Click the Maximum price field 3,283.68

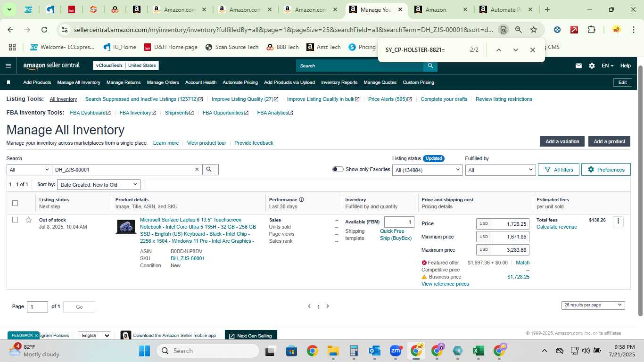click(x=510, y=250)
